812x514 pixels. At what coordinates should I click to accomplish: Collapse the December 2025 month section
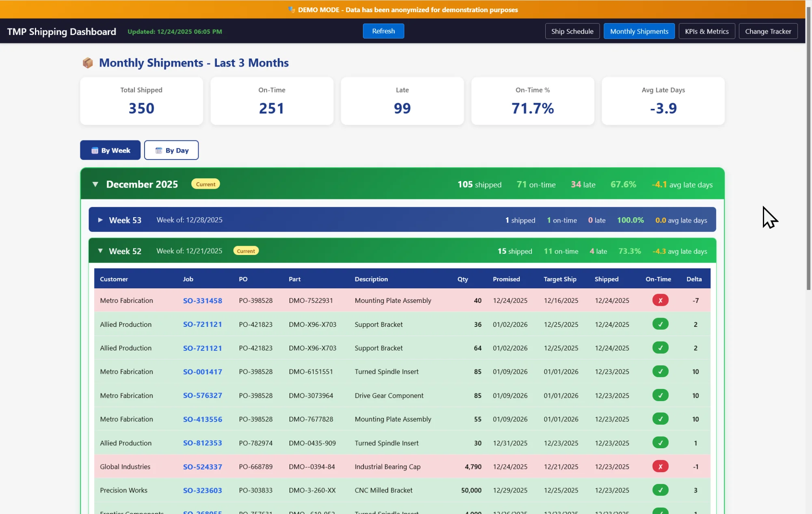tap(95, 184)
